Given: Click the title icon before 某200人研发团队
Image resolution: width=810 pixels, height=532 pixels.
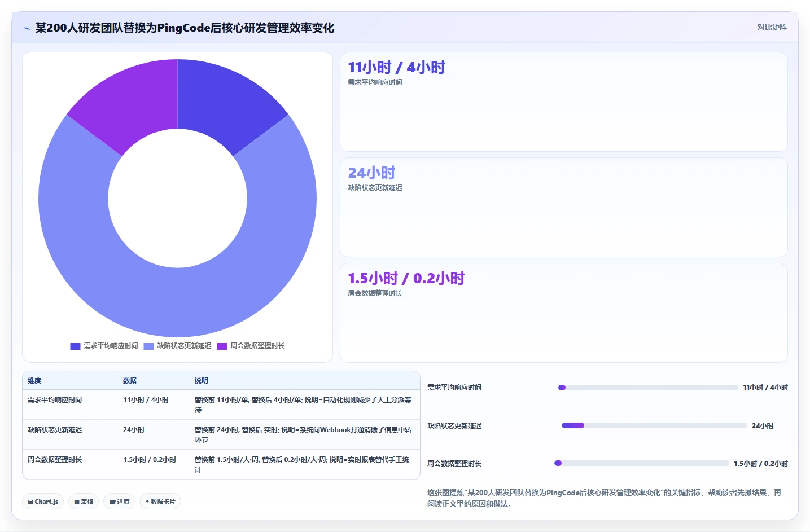Looking at the screenshot, I should (x=27, y=28).
